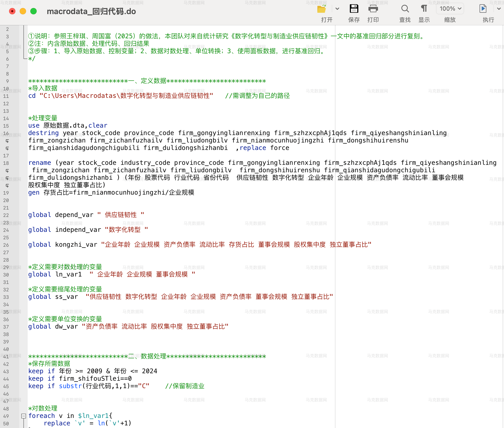Run the do-file with the Execute icon

(483, 9)
